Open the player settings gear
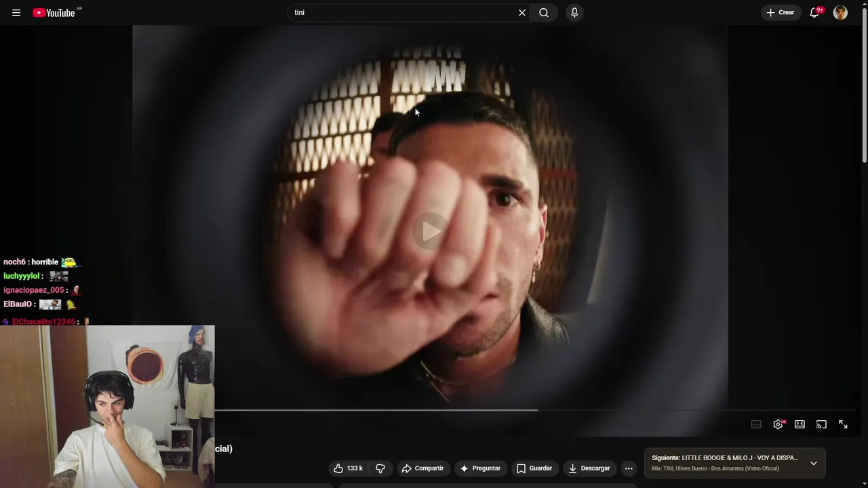This screenshot has height=488, width=868. coord(778,424)
